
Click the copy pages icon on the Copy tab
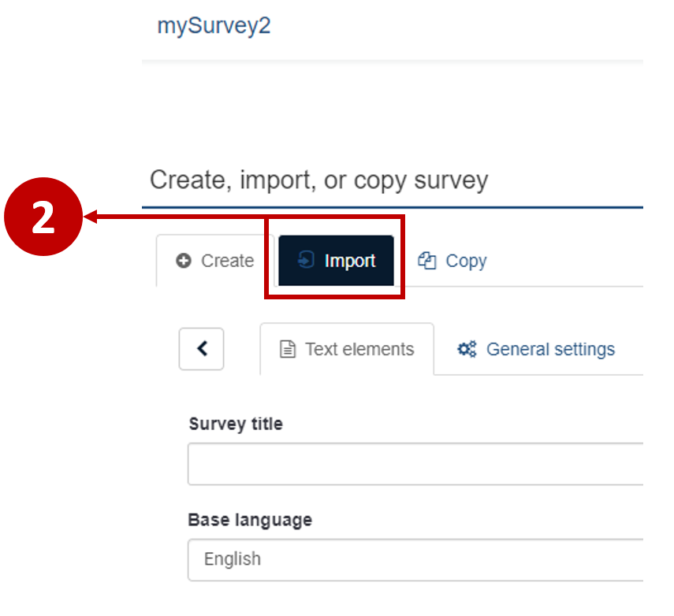(426, 260)
